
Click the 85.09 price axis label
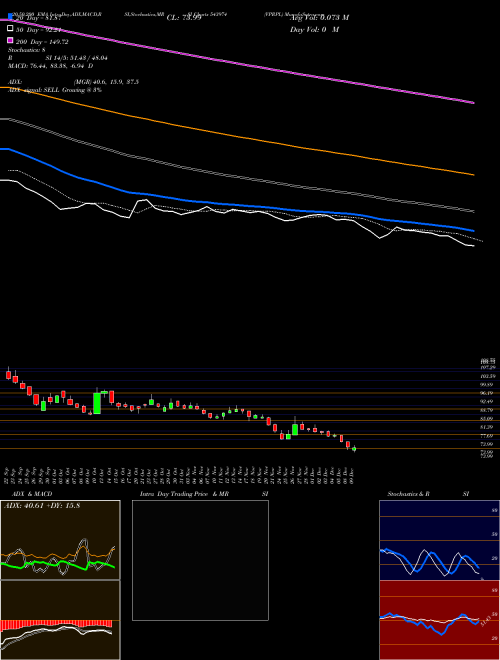(x=488, y=418)
